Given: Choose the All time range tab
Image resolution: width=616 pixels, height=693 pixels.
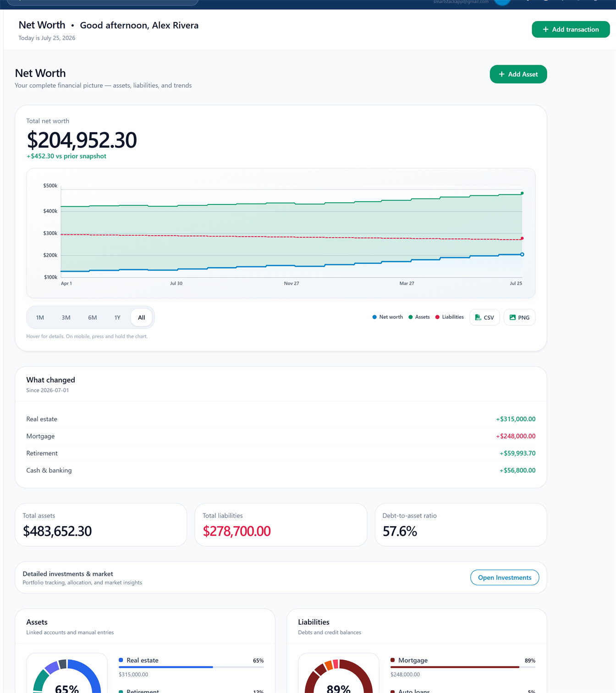Looking at the screenshot, I should pyautogui.click(x=142, y=318).
